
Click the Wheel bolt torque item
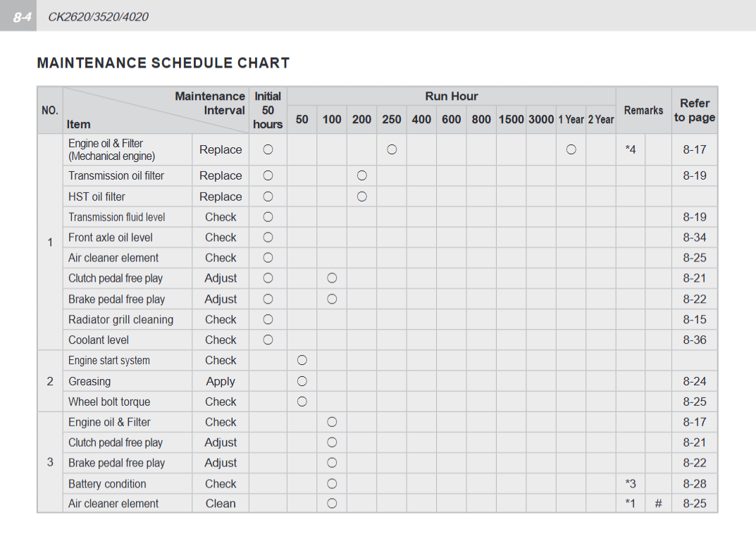[109, 402]
